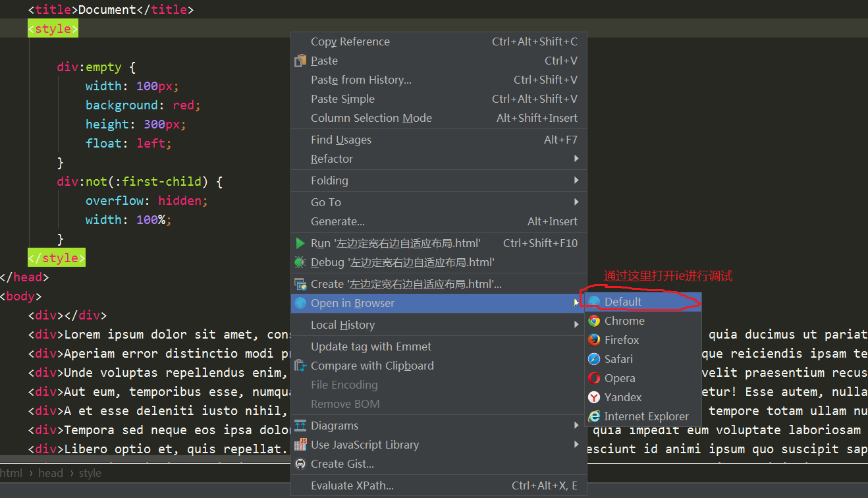Click the Ctrl+Shift+F10 shortcut text

[540, 243]
